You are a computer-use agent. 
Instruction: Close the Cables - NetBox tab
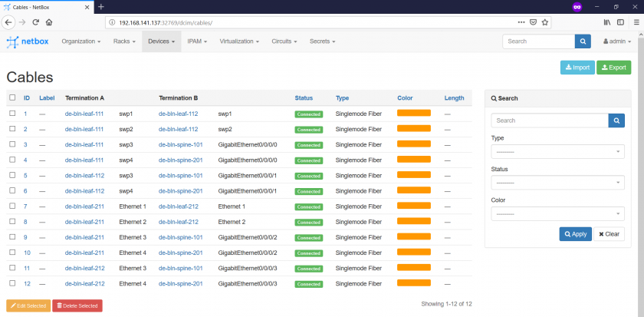pyautogui.click(x=87, y=7)
